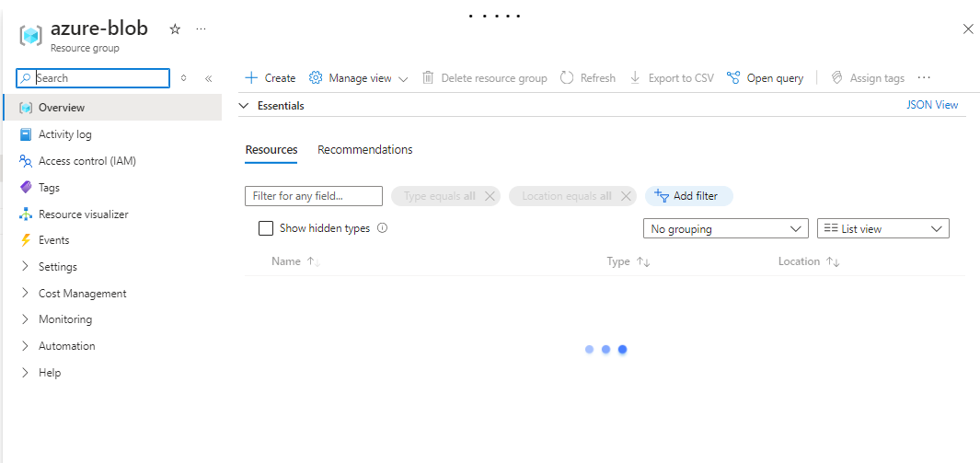
Task: Click the Refresh button
Action: click(x=587, y=78)
